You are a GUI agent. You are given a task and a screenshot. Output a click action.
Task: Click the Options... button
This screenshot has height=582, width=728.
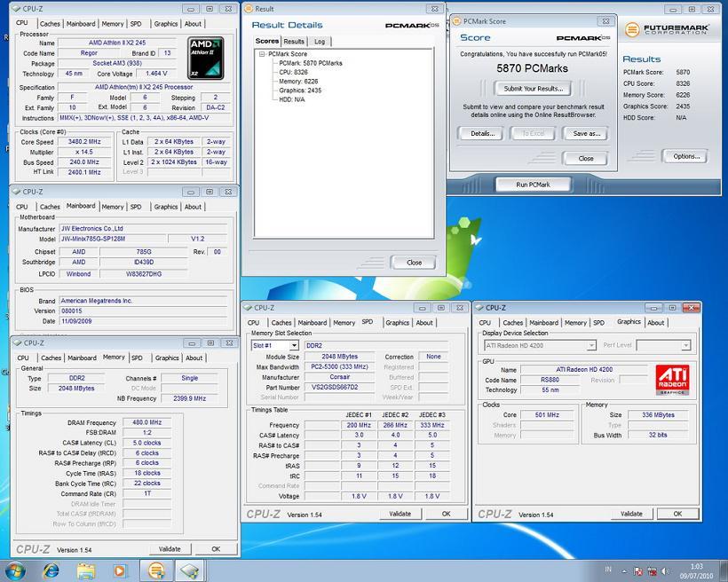point(685,156)
